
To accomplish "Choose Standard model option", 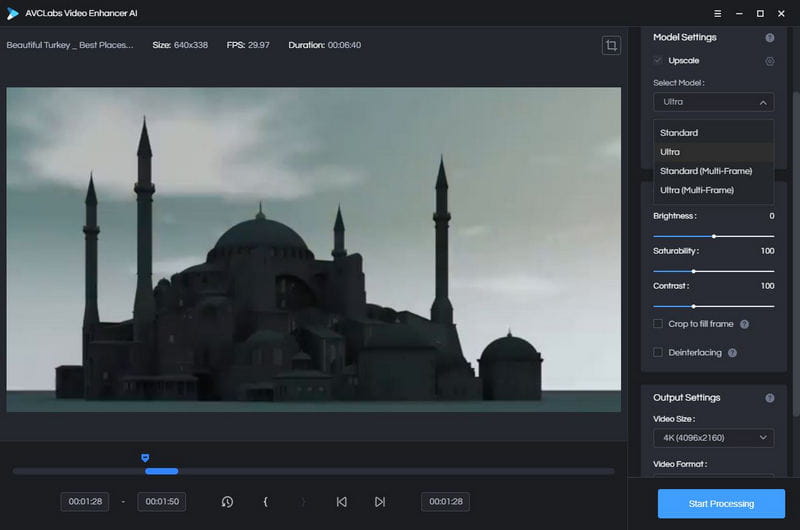I will coord(713,133).
